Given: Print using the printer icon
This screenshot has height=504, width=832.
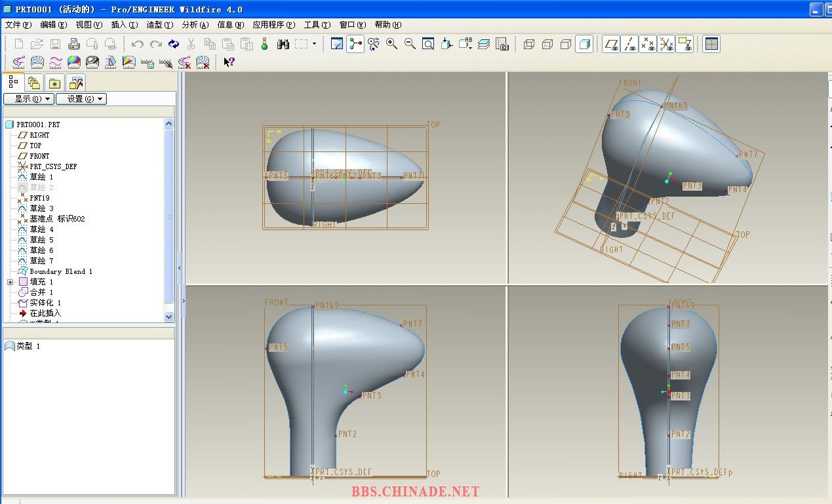Looking at the screenshot, I should (x=74, y=44).
